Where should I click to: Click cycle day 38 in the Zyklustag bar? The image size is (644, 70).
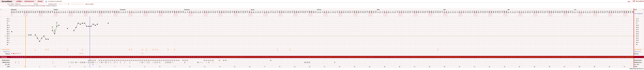click(91, 57)
